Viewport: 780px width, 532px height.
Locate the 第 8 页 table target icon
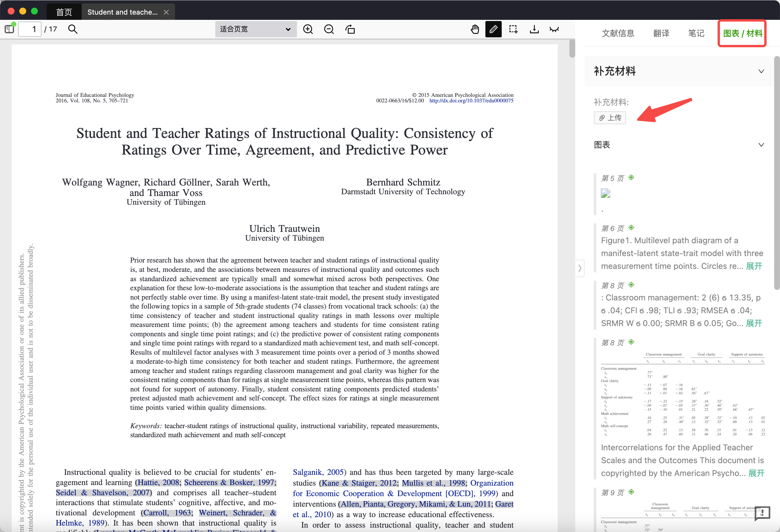point(631,342)
